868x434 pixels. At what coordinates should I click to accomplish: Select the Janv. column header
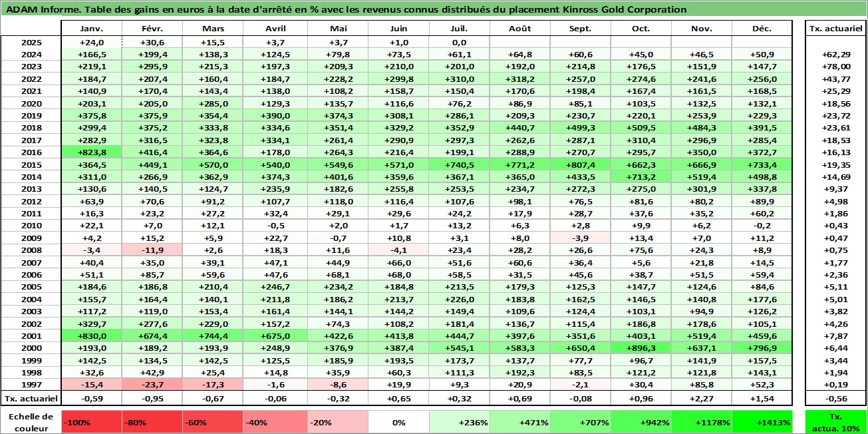click(92, 29)
